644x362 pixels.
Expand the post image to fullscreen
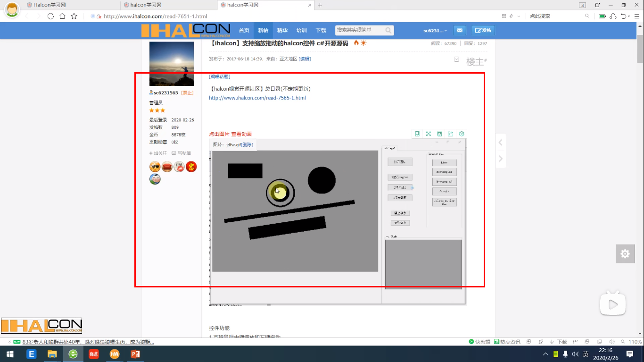click(x=428, y=134)
